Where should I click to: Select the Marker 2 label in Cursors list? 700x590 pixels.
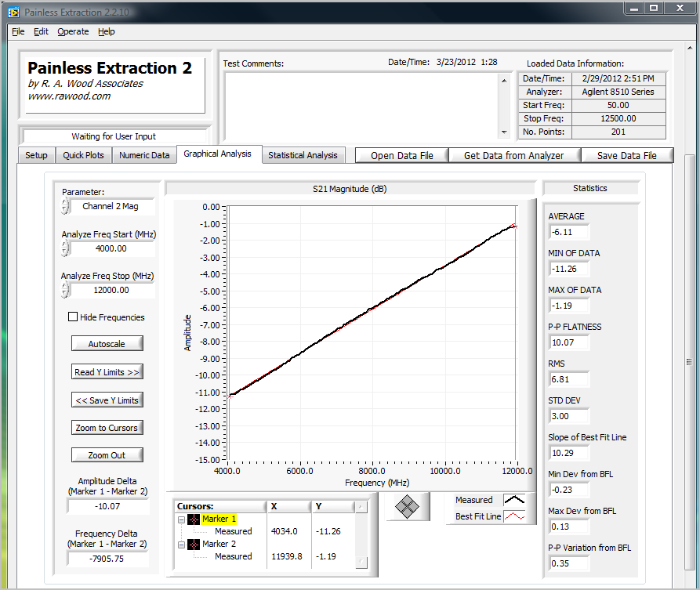point(219,544)
